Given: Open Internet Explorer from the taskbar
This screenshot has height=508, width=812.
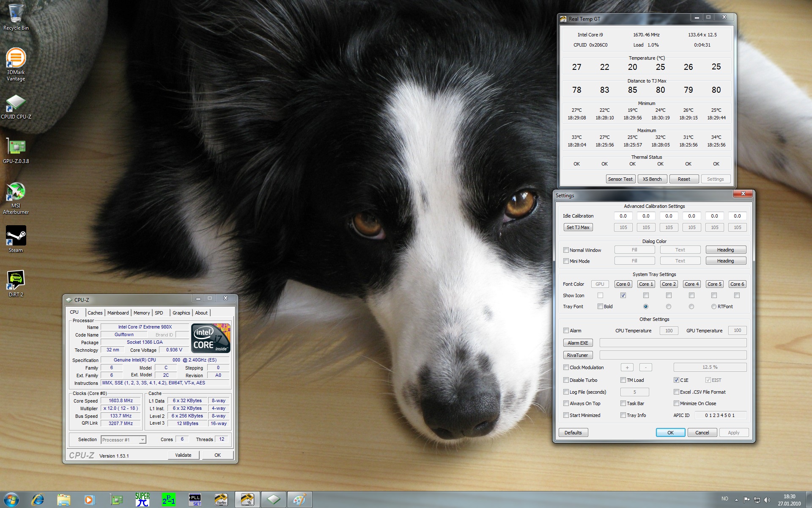Looking at the screenshot, I should pyautogui.click(x=38, y=500).
